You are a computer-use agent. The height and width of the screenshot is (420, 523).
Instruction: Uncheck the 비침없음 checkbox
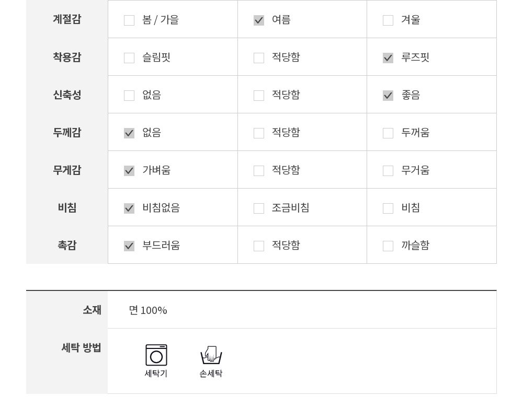129,208
